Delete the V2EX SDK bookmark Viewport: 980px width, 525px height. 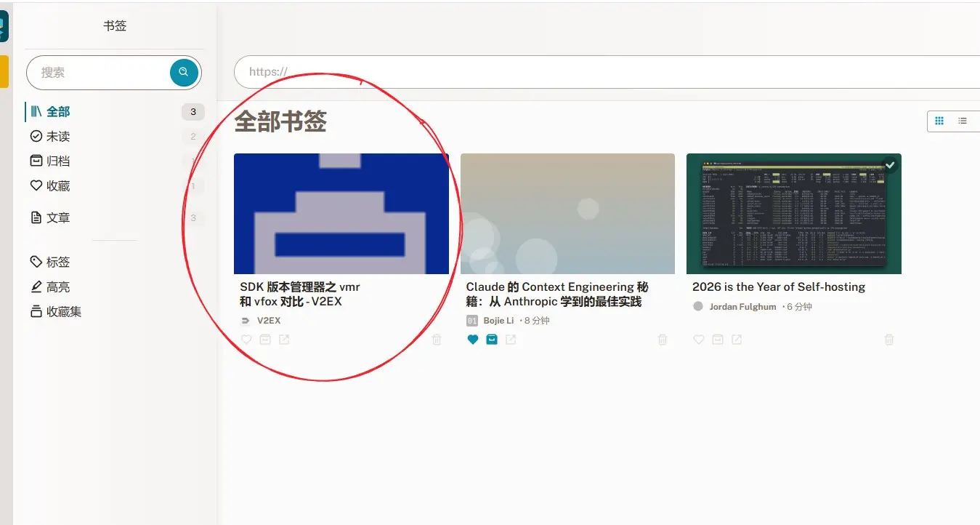pyautogui.click(x=437, y=340)
